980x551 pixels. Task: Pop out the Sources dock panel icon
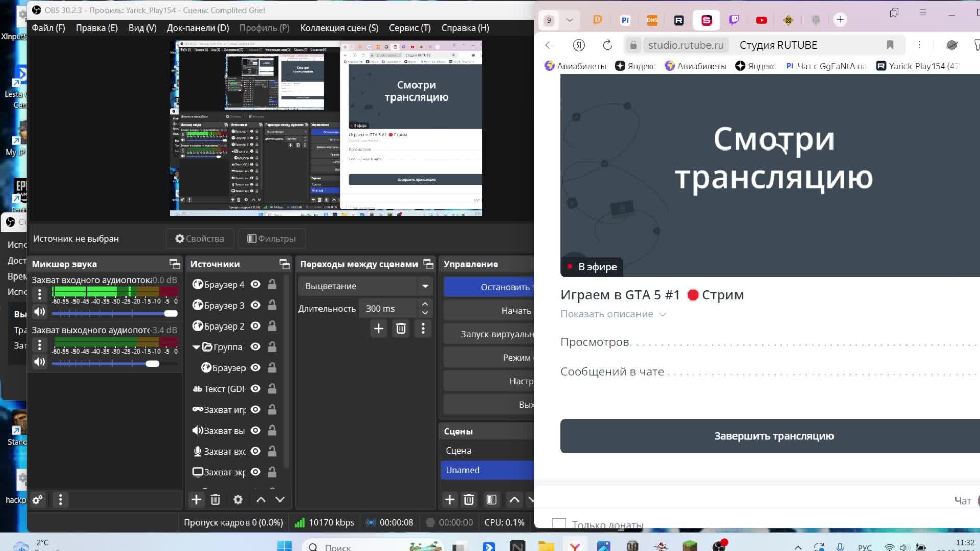tap(284, 264)
